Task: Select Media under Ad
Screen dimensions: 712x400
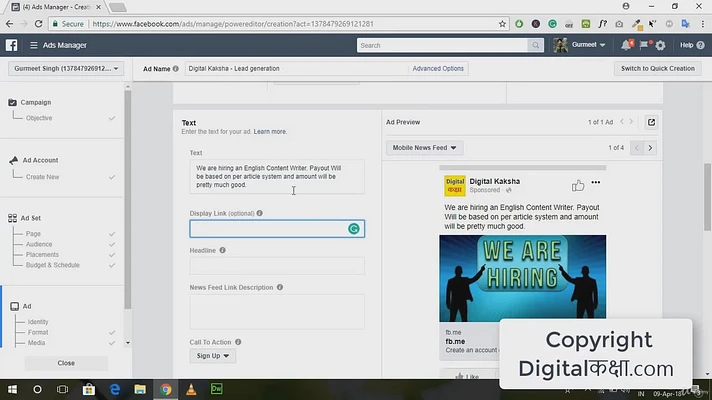Action: tap(36, 343)
